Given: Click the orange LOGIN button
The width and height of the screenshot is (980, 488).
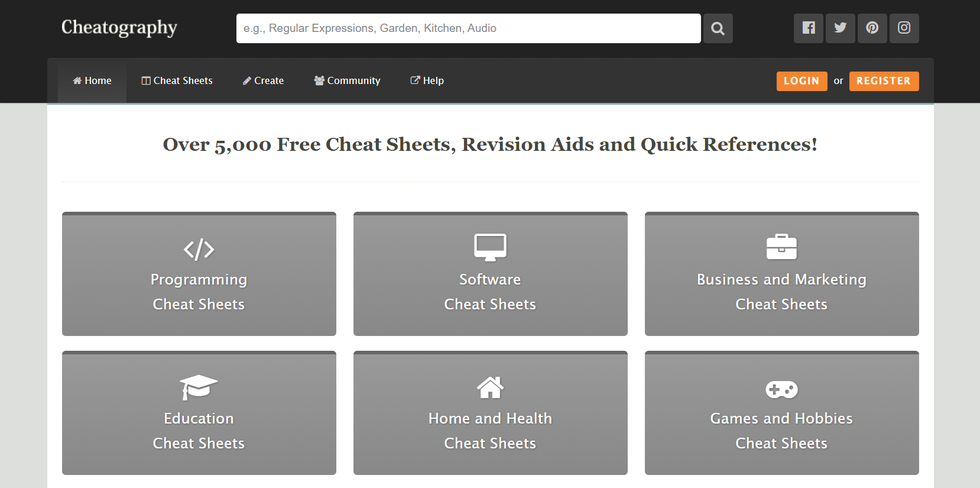Looking at the screenshot, I should point(801,81).
